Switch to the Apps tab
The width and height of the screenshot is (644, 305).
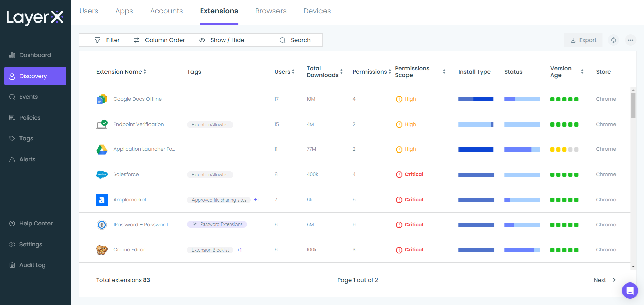(124, 11)
